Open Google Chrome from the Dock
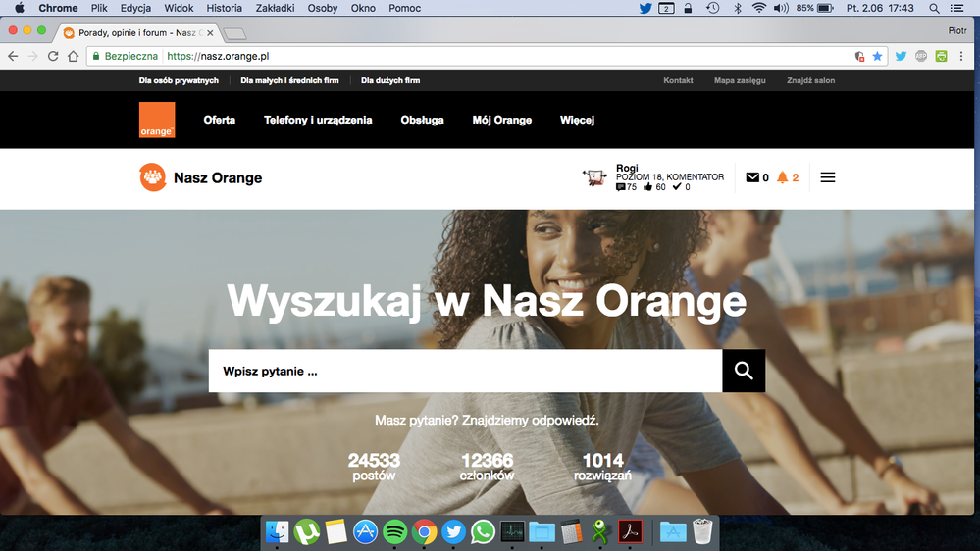The height and width of the screenshot is (551, 980). [424, 532]
